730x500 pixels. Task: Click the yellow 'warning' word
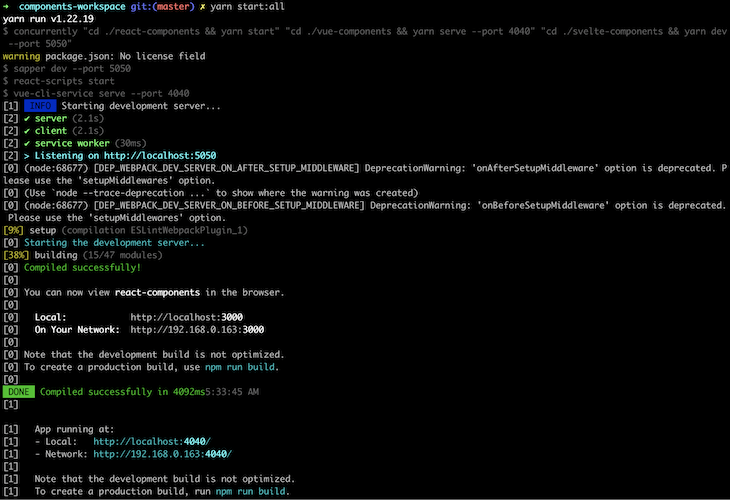(x=21, y=56)
